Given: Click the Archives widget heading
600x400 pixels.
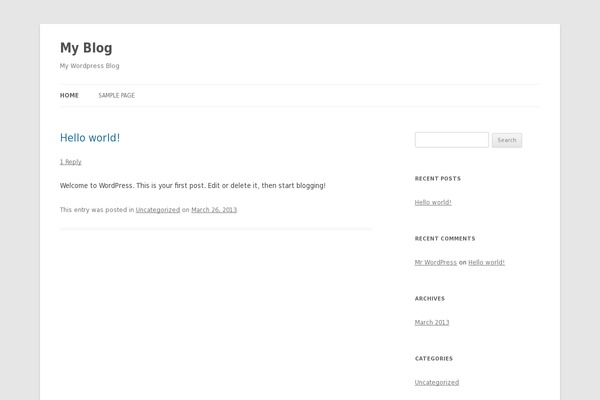Looking at the screenshot, I should click(430, 299).
